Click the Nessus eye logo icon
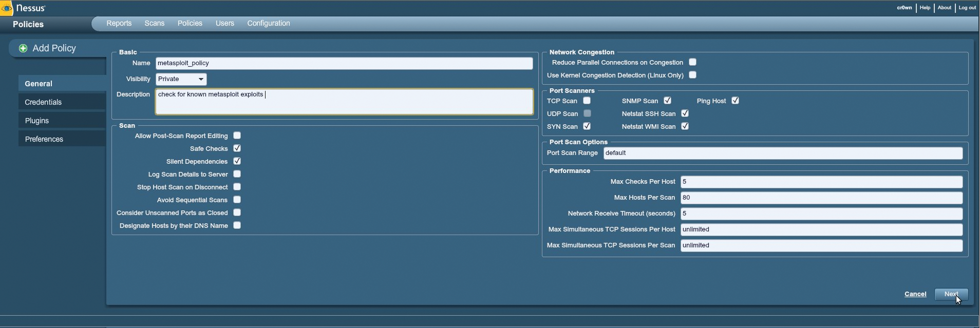The width and height of the screenshot is (980, 328). pyautogui.click(x=7, y=8)
